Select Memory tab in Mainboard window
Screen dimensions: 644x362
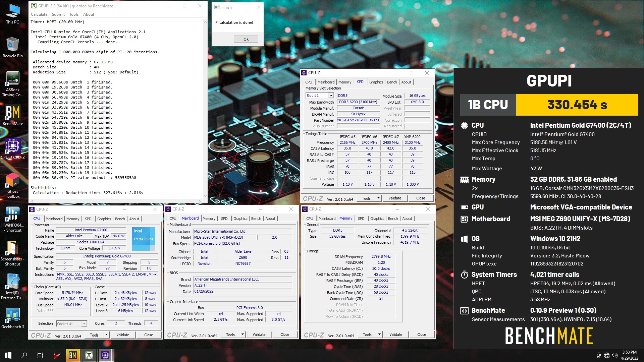[x=209, y=219]
